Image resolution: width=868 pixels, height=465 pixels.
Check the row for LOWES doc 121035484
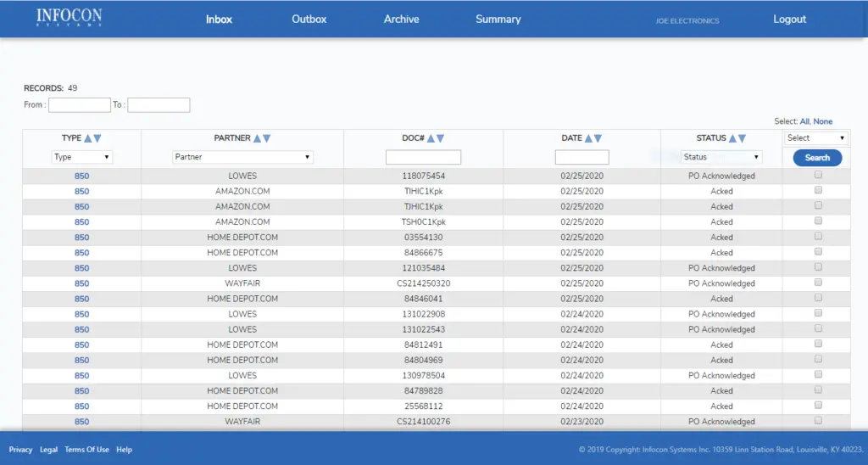[818, 266]
